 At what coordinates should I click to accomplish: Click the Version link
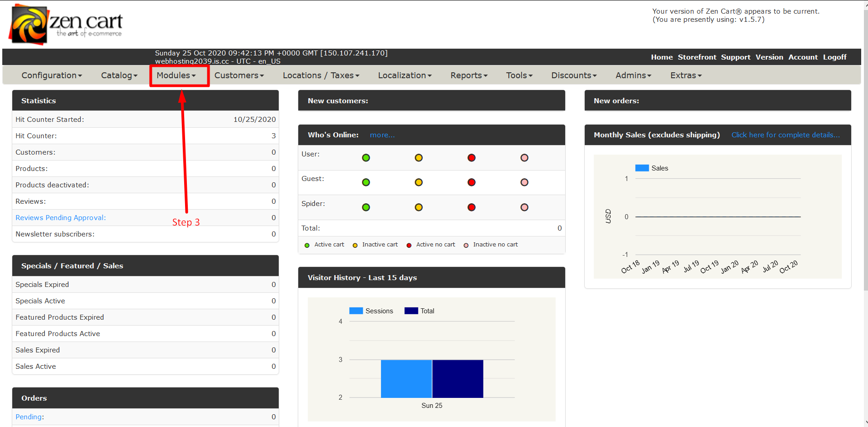[x=769, y=57]
